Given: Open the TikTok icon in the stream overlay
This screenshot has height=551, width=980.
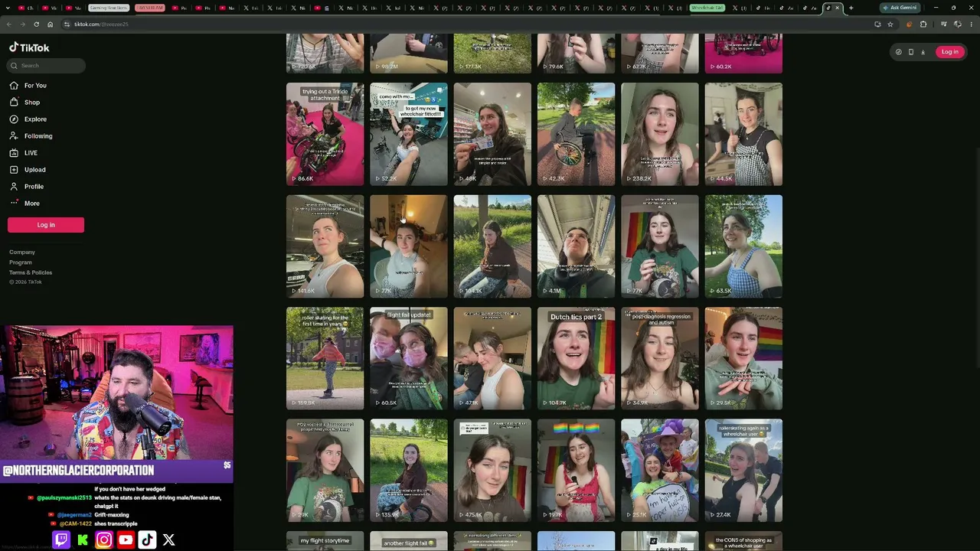Looking at the screenshot, I should pyautogui.click(x=147, y=540).
